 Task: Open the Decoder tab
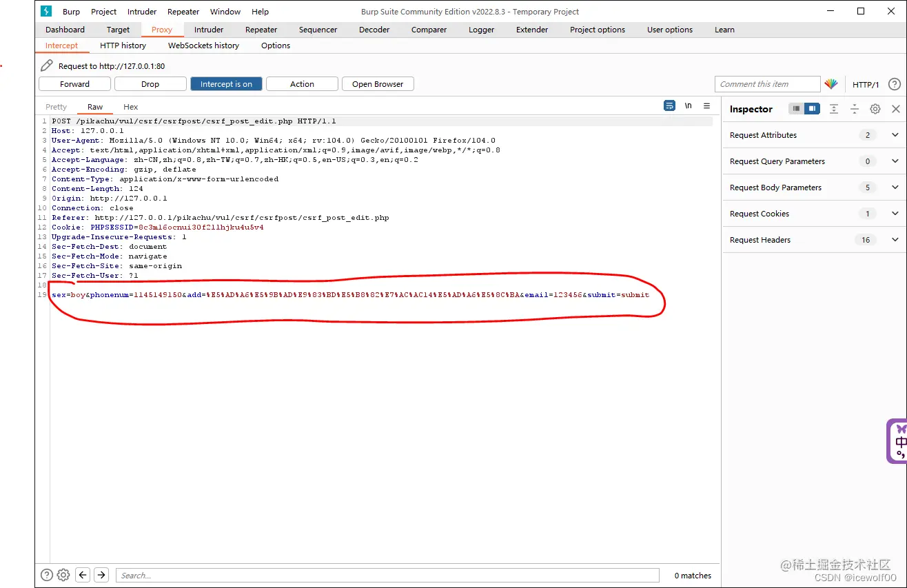pos(374,30)
